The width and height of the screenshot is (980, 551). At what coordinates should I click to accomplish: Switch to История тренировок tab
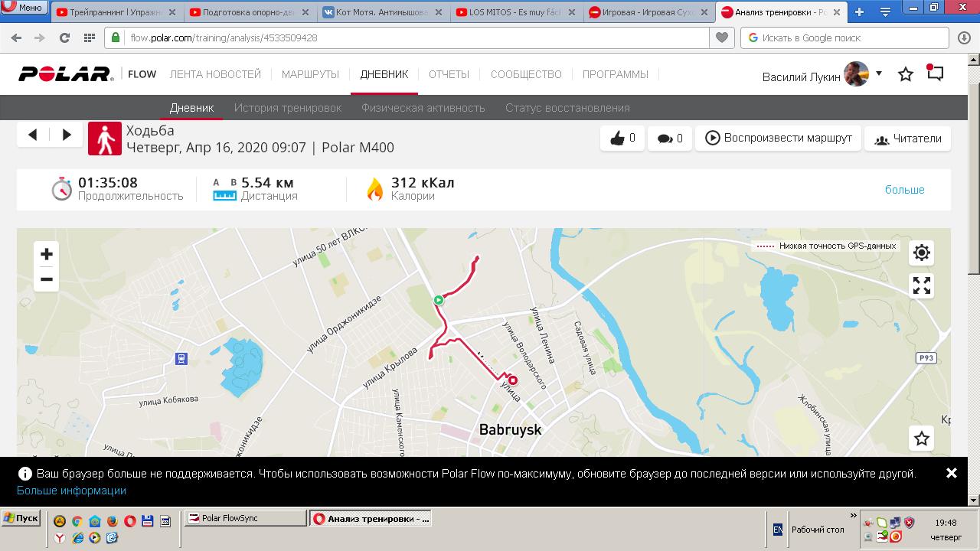click(288, 108)
